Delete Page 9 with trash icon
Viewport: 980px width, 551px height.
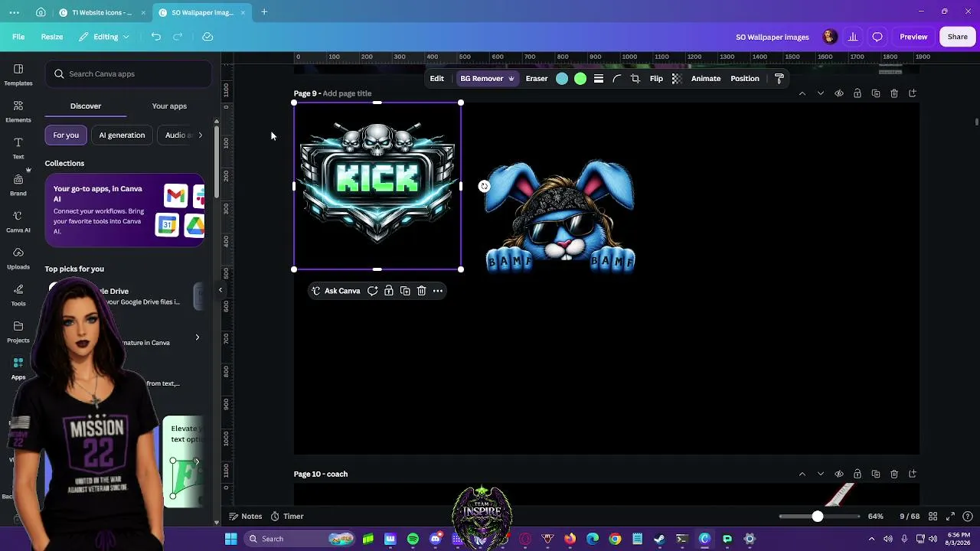click(x=894, y=93)
